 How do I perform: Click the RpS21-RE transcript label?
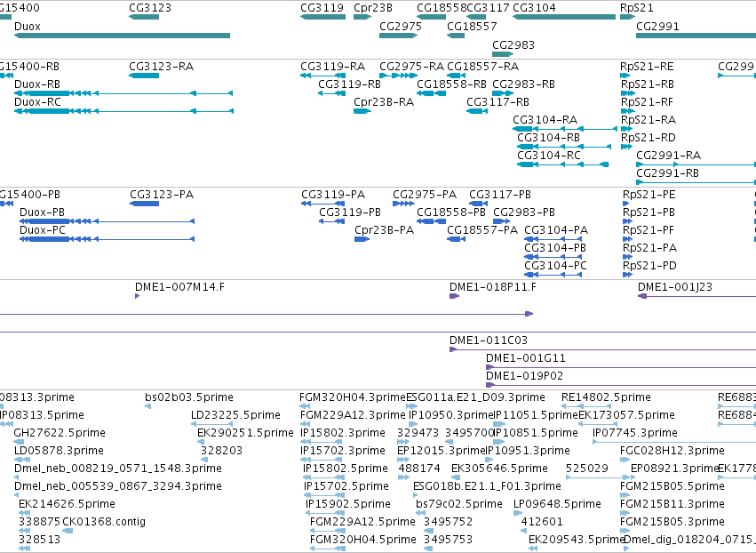pyautogui.click(x=647, y=67)
